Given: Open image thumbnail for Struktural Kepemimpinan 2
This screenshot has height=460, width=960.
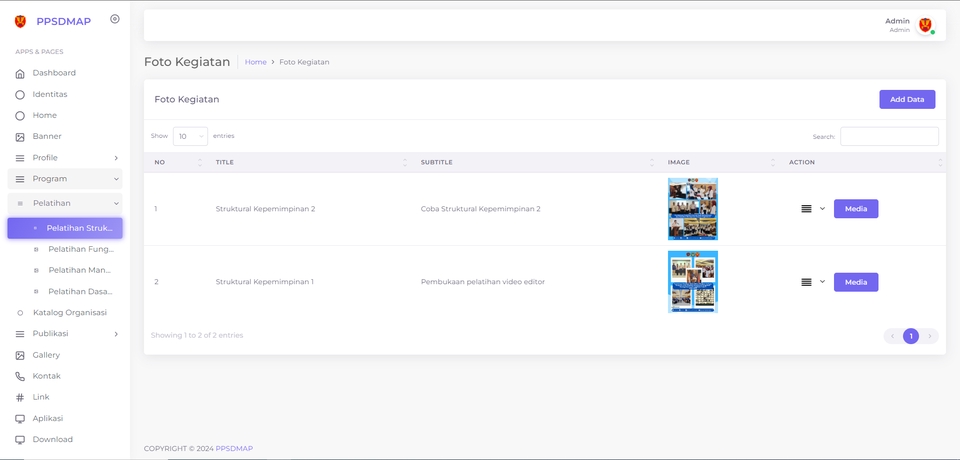Looking at the screenshot, I should 692,209.
